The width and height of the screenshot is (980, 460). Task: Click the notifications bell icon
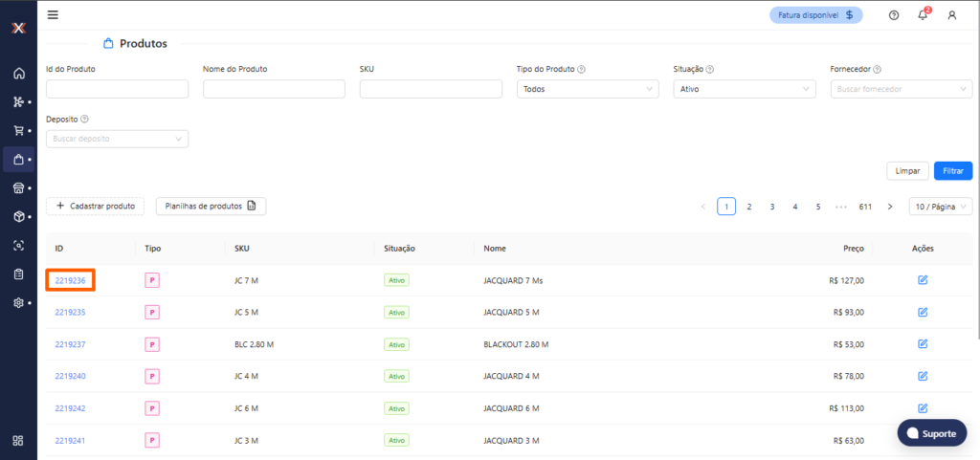click(923, 15)
